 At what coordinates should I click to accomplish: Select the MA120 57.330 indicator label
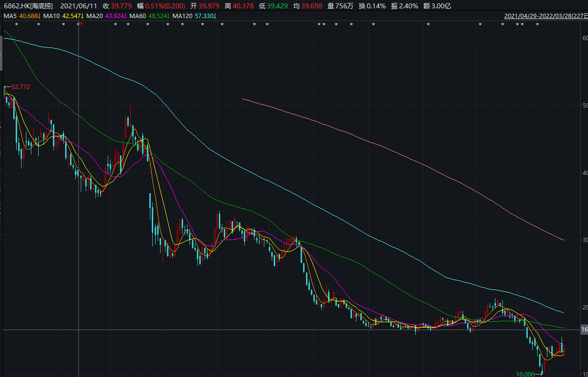click(x=194, y=16)
